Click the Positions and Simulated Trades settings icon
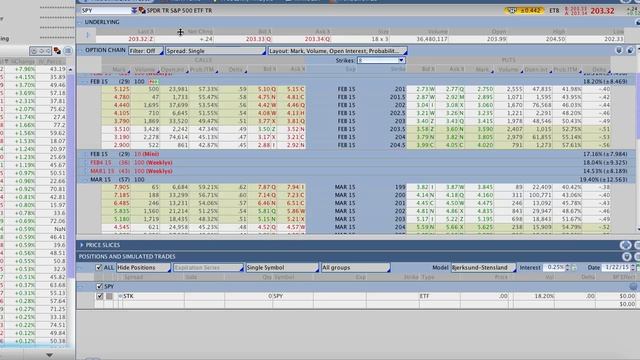 (627, 256)
